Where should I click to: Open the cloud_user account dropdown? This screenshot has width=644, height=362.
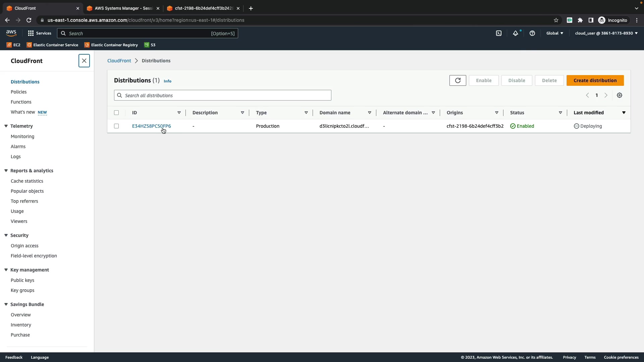tap(606, 33)
